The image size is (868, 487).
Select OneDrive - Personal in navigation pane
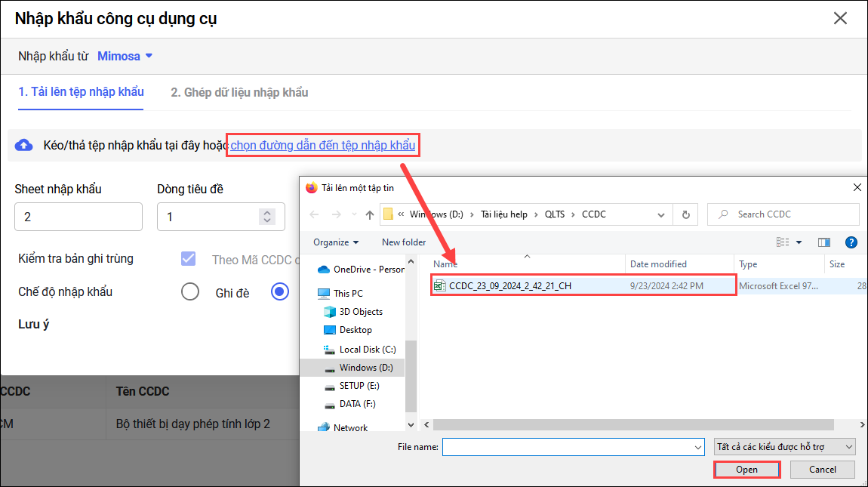361,270
